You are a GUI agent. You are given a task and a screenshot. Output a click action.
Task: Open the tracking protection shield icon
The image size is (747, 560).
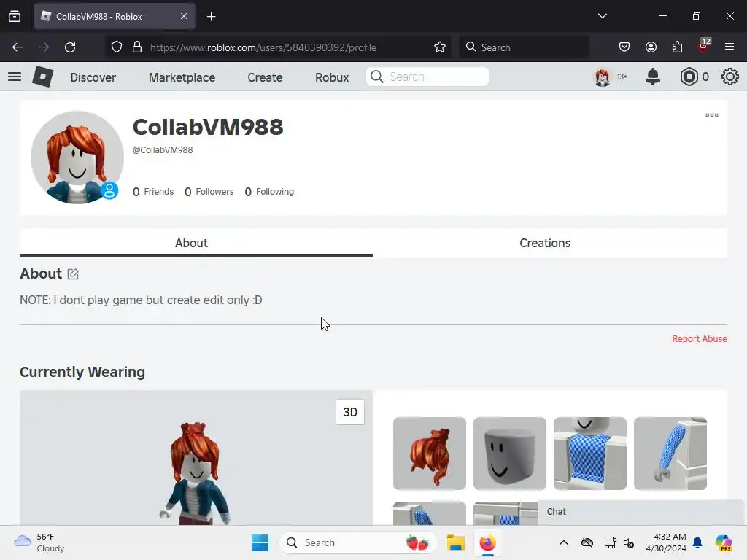pos(117,47)
